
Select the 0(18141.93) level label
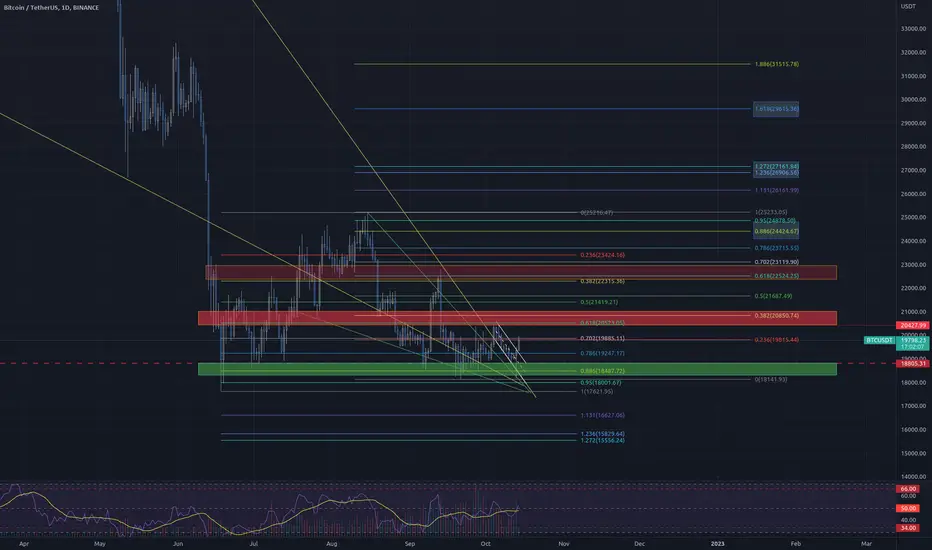click(x=770, y=379)
